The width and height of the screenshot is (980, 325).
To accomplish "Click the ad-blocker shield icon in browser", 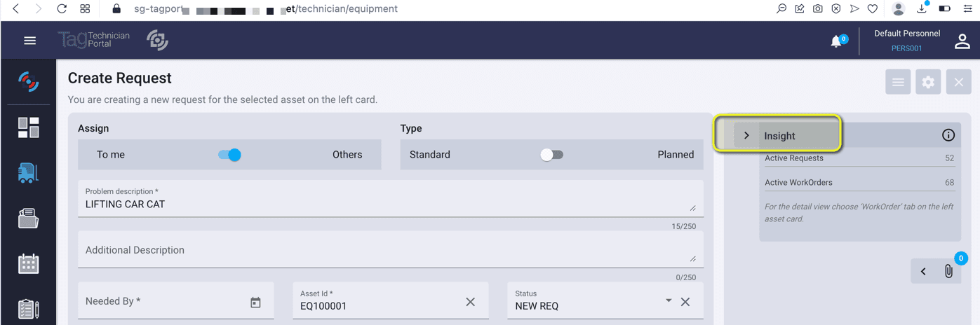I will pos(836,9).
